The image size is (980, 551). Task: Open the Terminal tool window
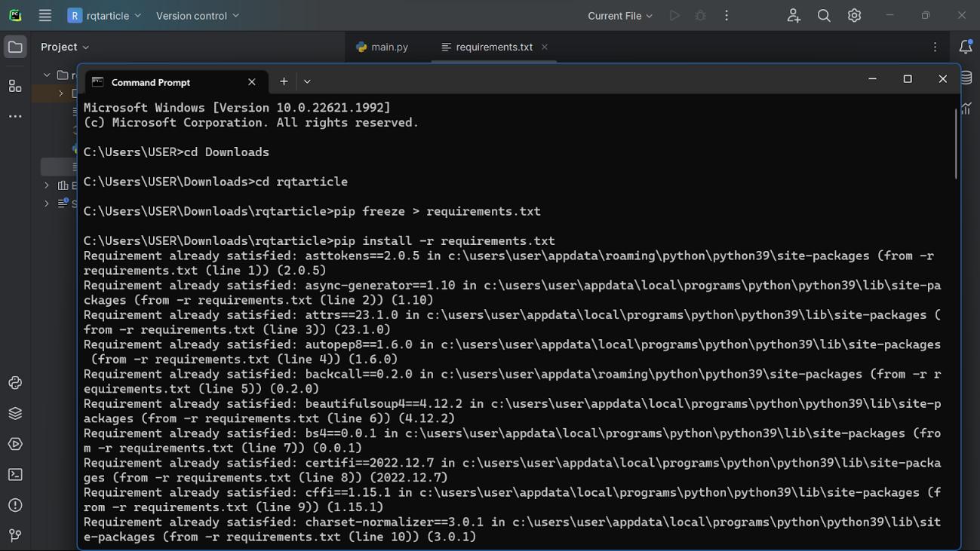pos(15,475)
